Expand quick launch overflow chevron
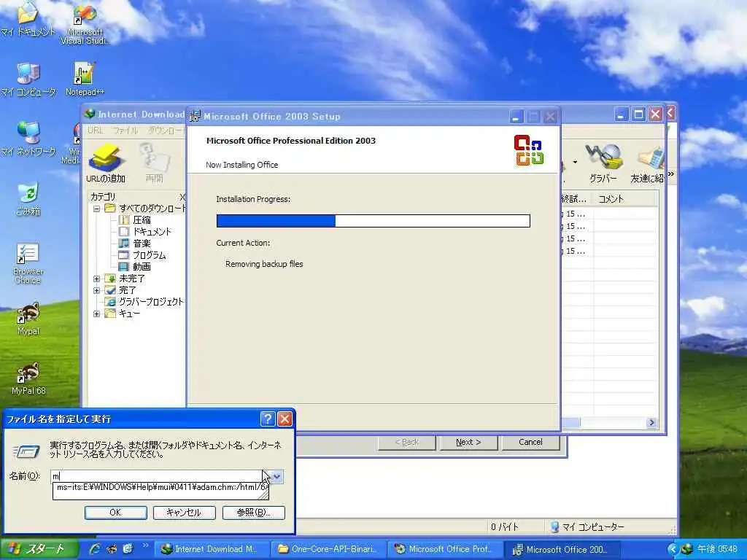 (x=145, y=545)
